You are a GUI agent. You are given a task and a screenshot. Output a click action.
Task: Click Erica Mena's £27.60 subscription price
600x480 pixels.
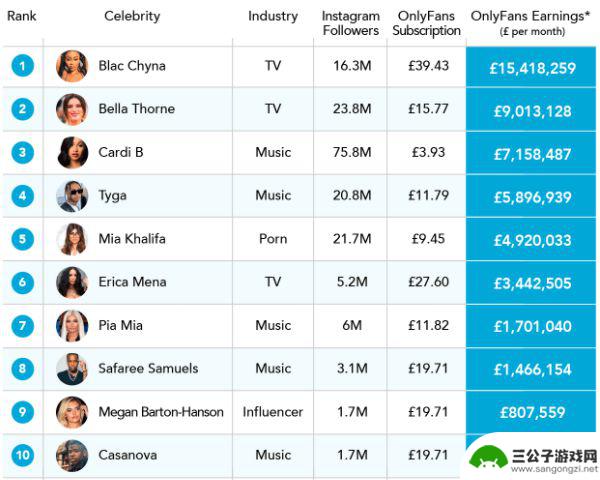[x=428, y=282]
